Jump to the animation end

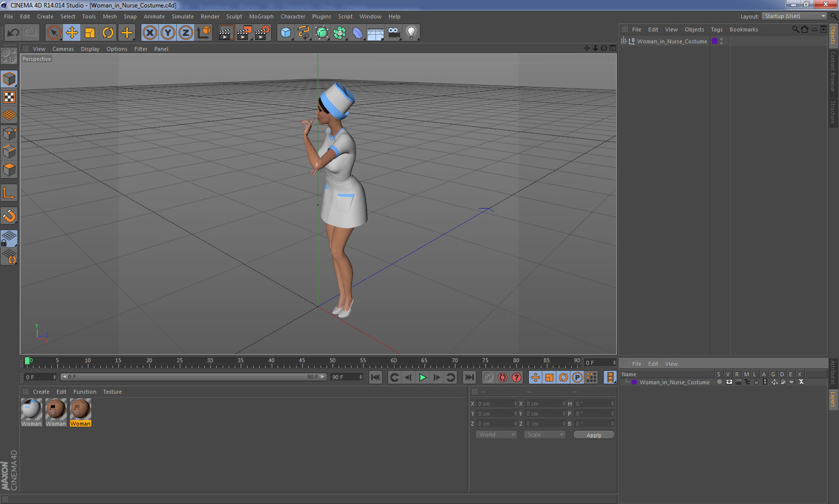click(469, 377)
